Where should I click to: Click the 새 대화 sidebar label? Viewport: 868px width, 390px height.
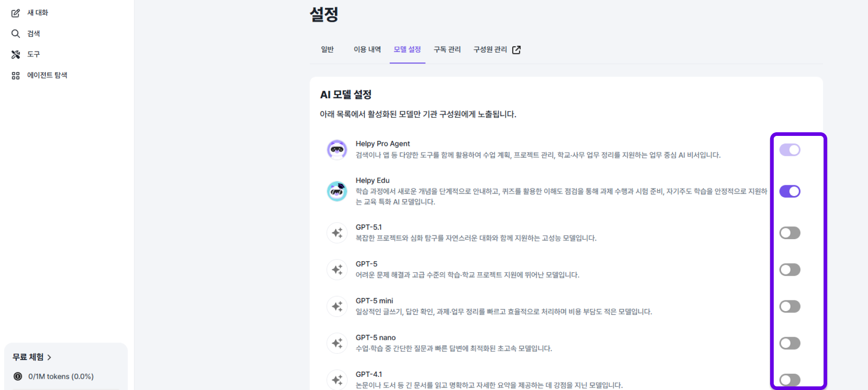(x=38, y=13)
